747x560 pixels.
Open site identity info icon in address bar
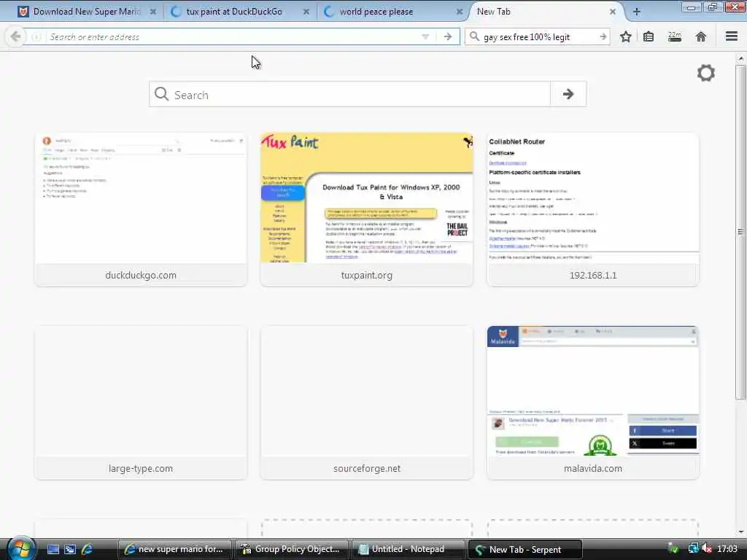coord(36,36)
